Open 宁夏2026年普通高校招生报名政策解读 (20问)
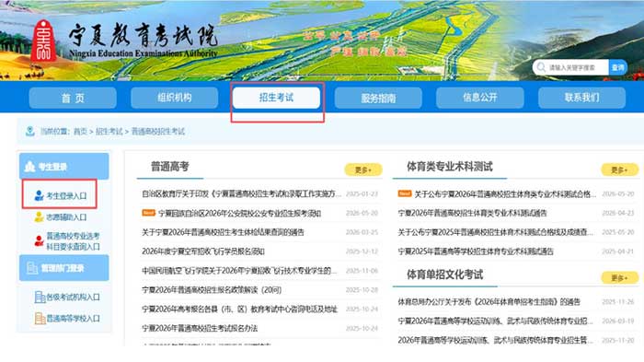This screenshot has width=644, height=362. pos(212,290)
